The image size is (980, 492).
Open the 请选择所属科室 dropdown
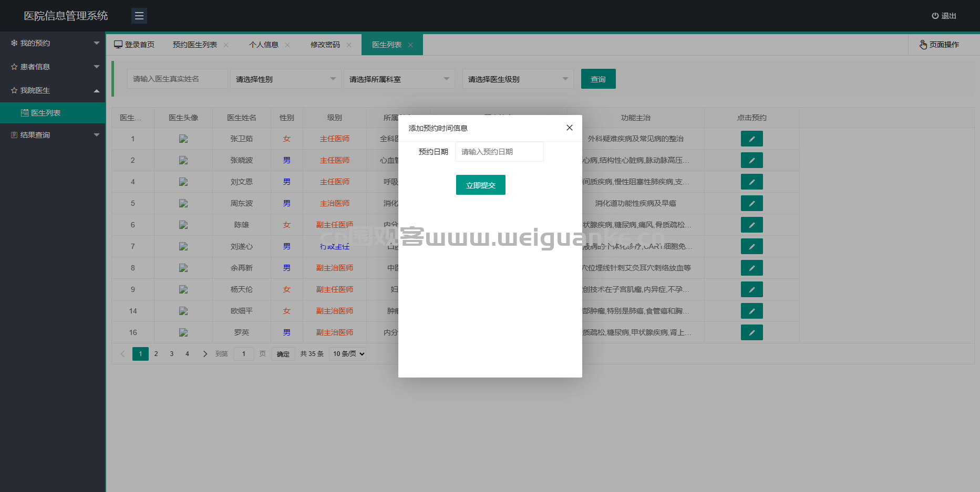pyautogui.click(x=399, y=79)
